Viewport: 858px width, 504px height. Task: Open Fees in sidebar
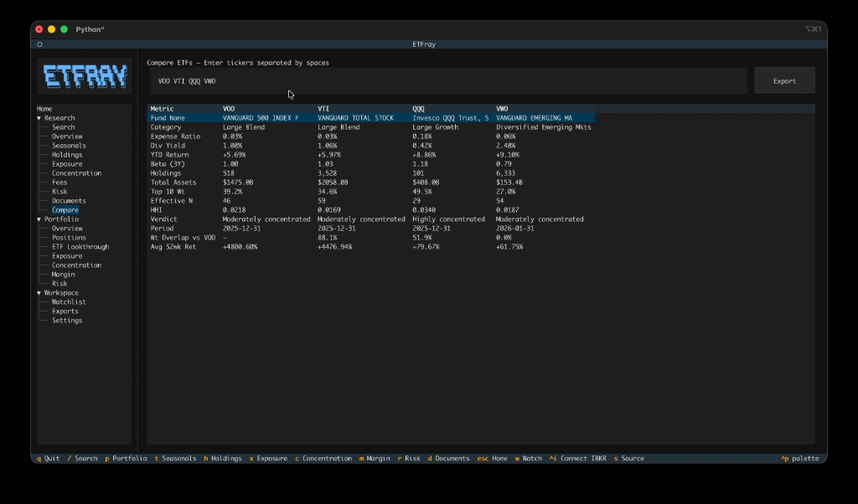pyautogui.click(x=59, y=183)
